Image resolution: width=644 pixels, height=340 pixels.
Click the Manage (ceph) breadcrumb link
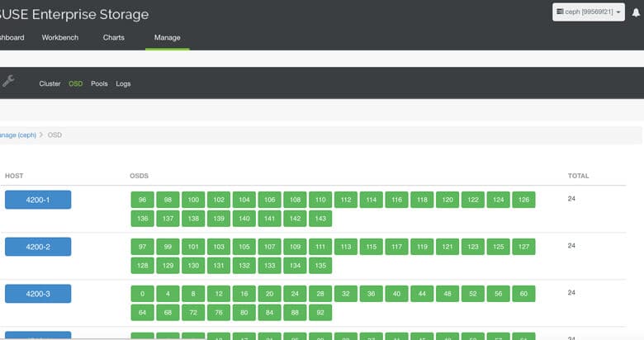(17, 135)
